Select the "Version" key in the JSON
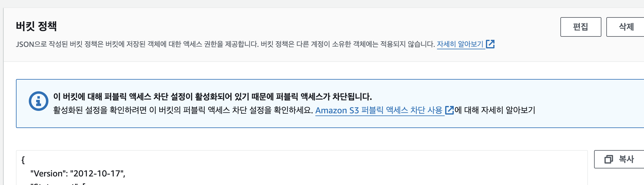Image resolution: width=644 pixels, height=185 pixels. coord(49,174)
